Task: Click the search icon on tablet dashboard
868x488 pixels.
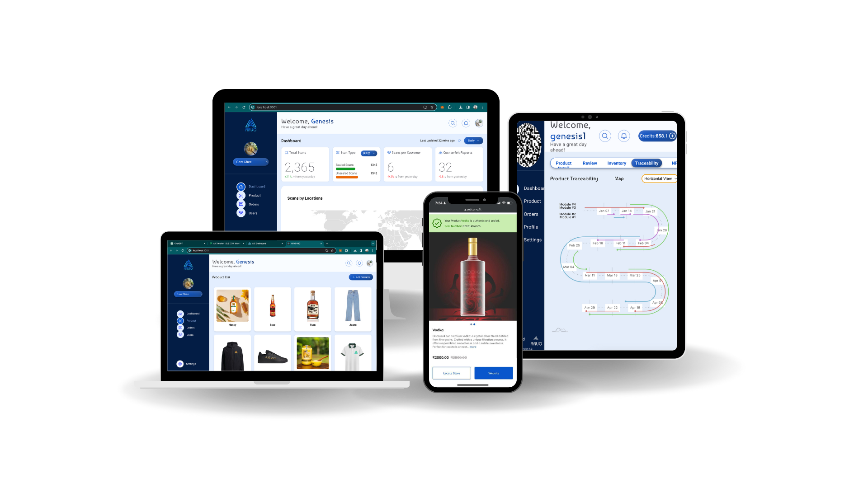Action: [x=605, y=136]
